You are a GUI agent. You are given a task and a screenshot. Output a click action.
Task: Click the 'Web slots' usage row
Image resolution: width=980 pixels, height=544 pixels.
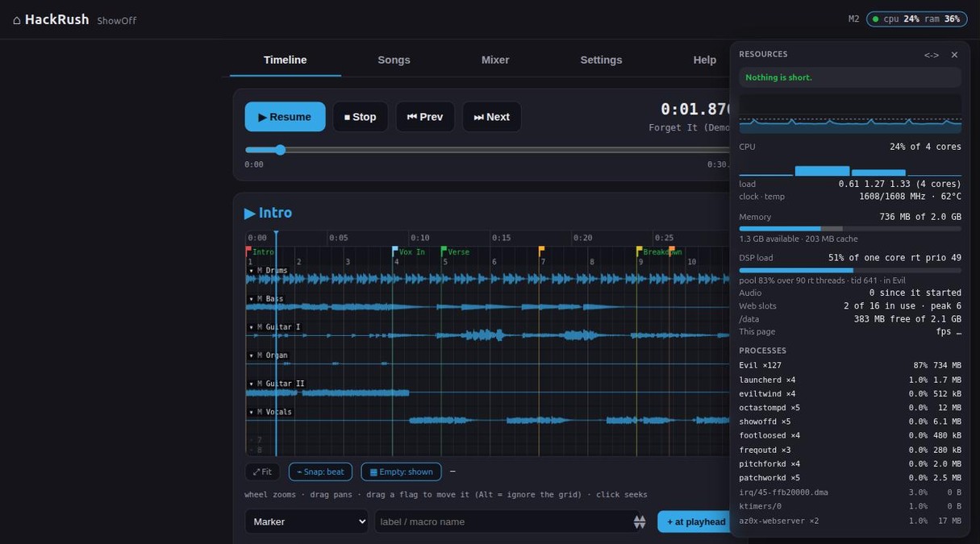pyautogui.click(x=850, y=306)
